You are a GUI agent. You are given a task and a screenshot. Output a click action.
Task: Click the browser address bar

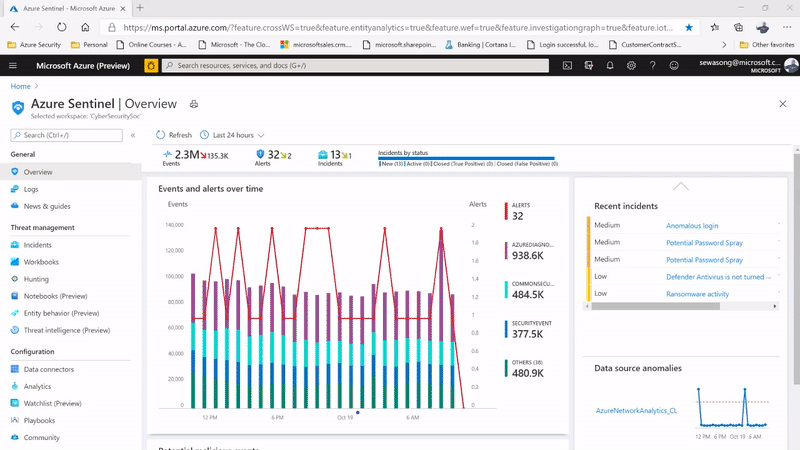click(398, 28)
